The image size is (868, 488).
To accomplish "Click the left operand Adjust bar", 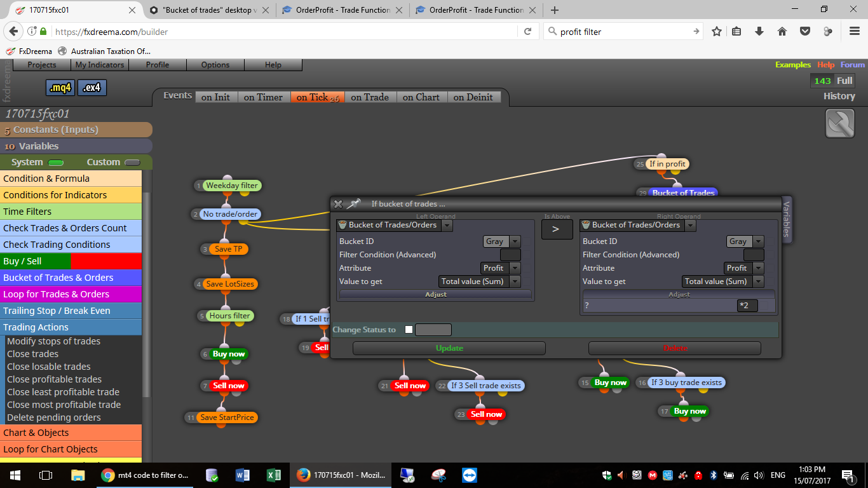I will click(435, 294).
